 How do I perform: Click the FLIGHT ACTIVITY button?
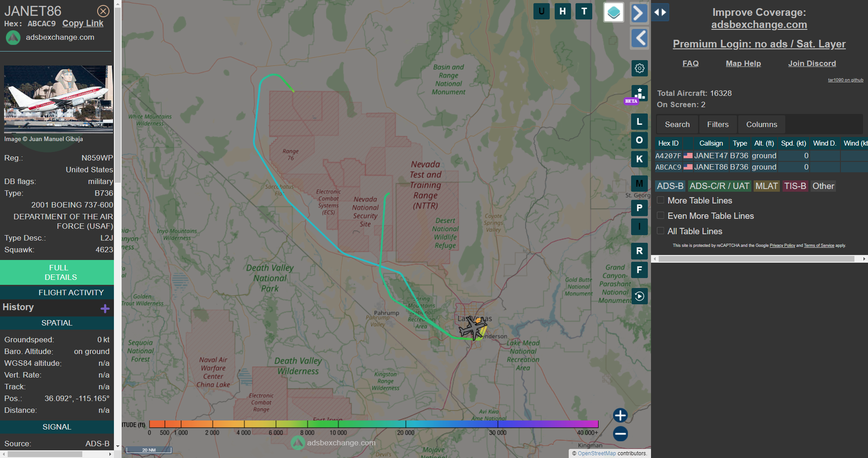(x=57, y=293)
